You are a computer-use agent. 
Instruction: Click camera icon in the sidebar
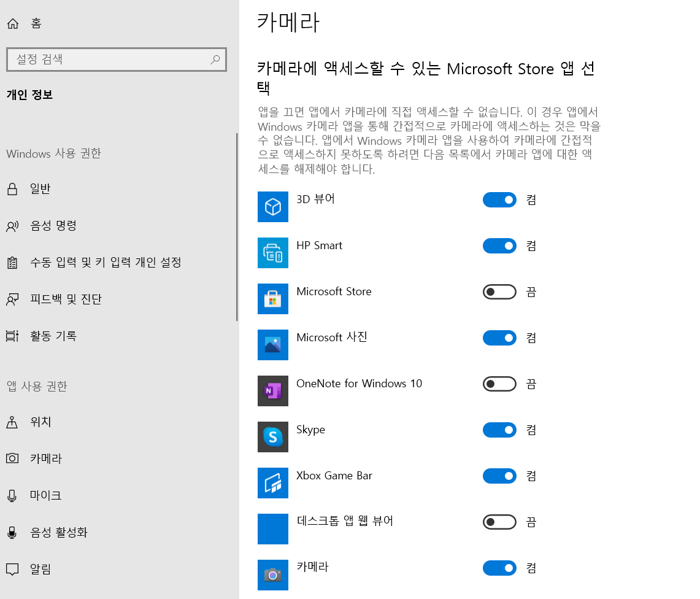12,458
